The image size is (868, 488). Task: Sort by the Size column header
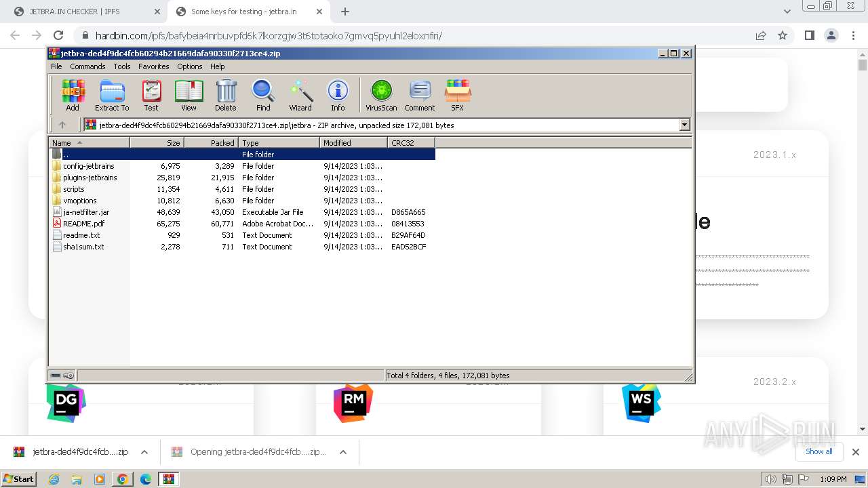(x=157, y=142)
